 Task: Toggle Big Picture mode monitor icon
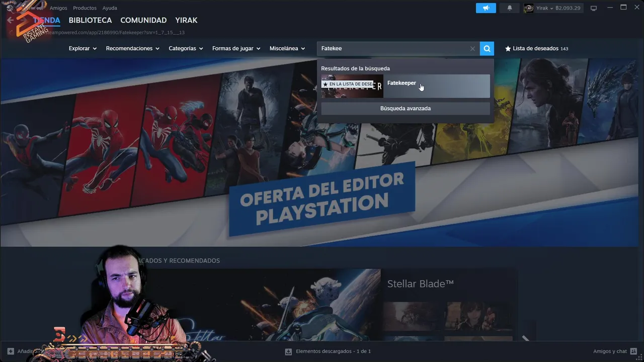594,8
